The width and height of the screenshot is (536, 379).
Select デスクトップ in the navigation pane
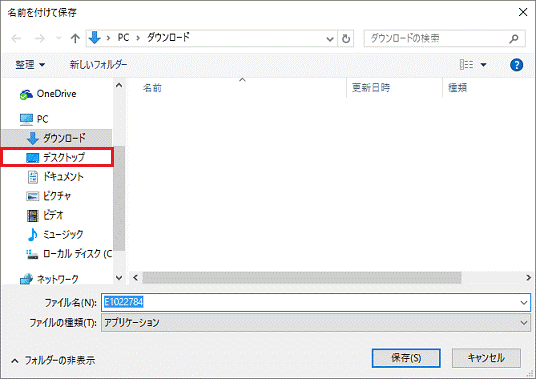(57, 157)
